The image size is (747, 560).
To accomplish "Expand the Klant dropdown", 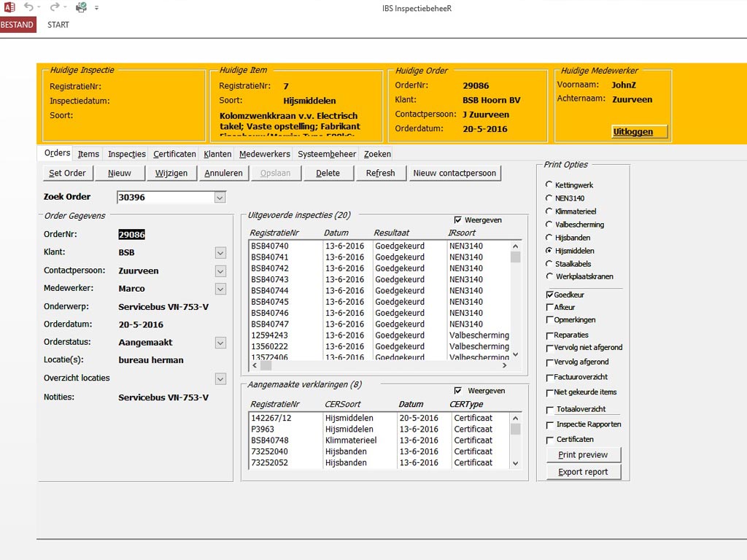I will pos(220,253).
